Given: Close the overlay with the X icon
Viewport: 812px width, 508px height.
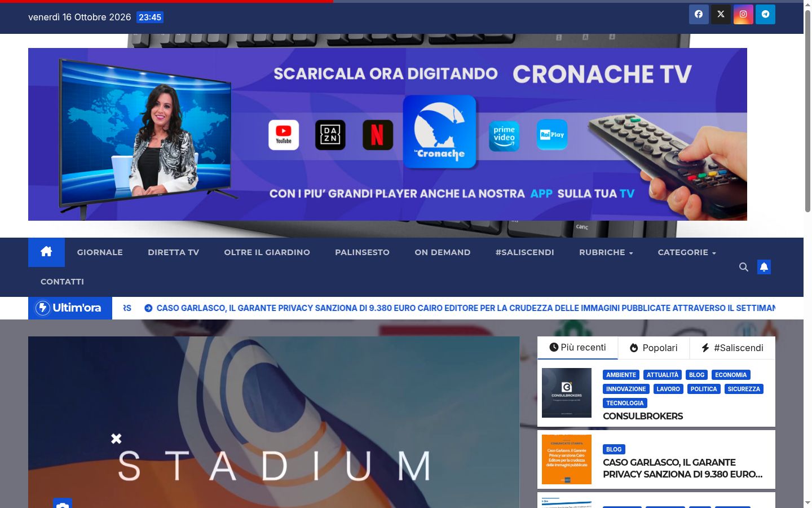Looking at the screenshot, I should (116, 439).
